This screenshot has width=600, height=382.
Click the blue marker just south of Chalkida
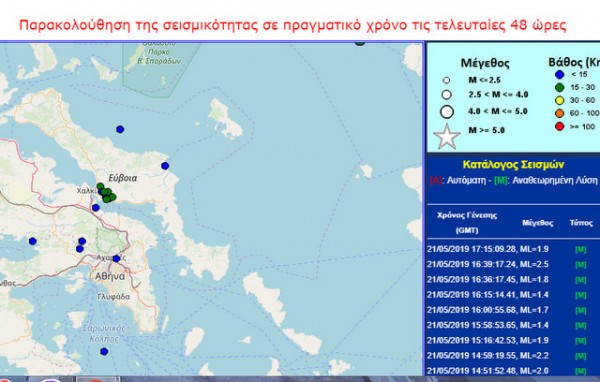click(x=96, y=208)
